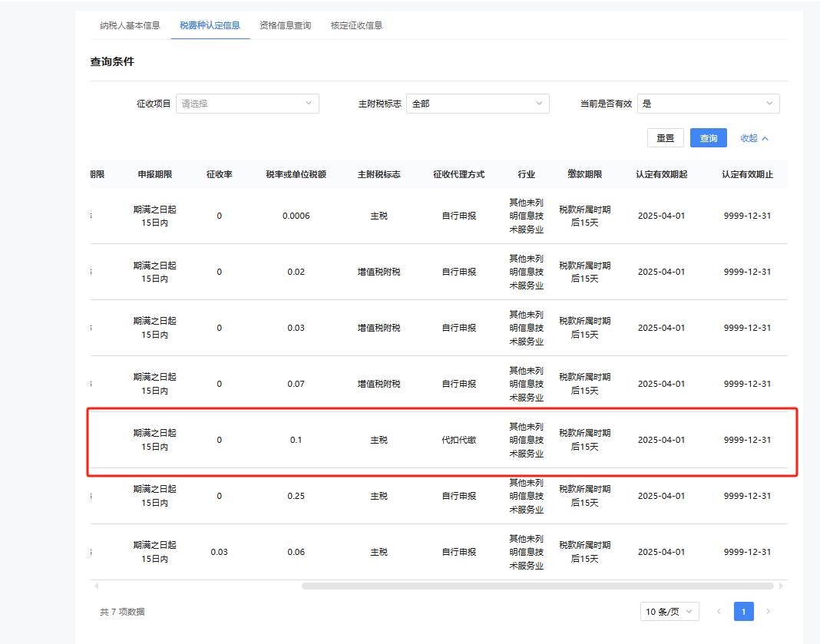Image resolution: width=820 pixels, height=644 pixels.
Task: Go to the previous page arrow
Action: click(x=719, y=612)
